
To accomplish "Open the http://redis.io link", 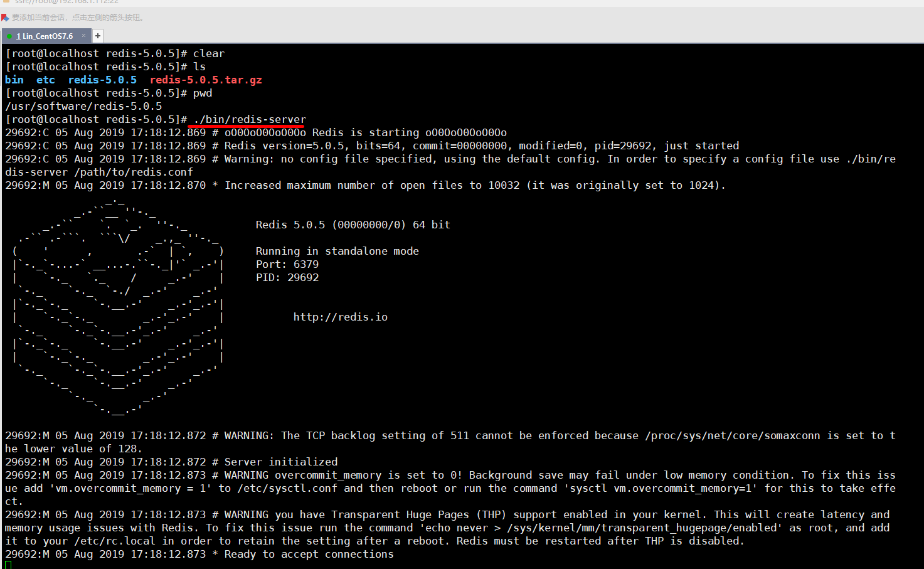I will (x=340, y=317).
